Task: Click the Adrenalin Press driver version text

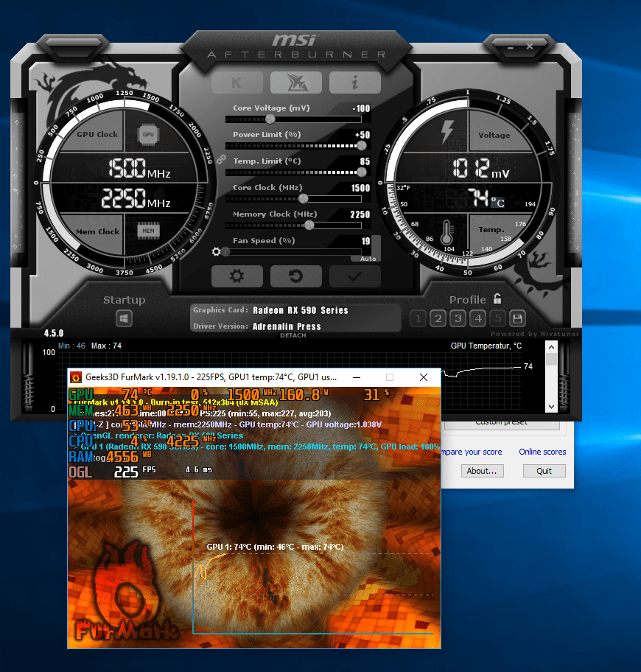Action: point(287,326)
